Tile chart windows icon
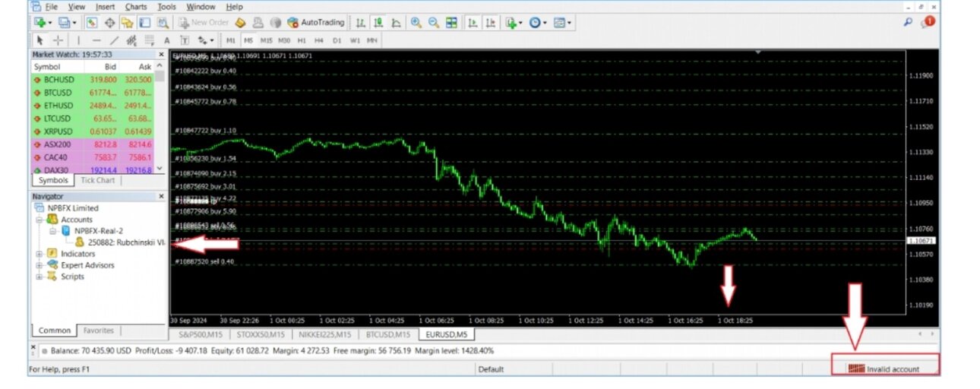The image size is (980, 389). click(x=451, y=23)
